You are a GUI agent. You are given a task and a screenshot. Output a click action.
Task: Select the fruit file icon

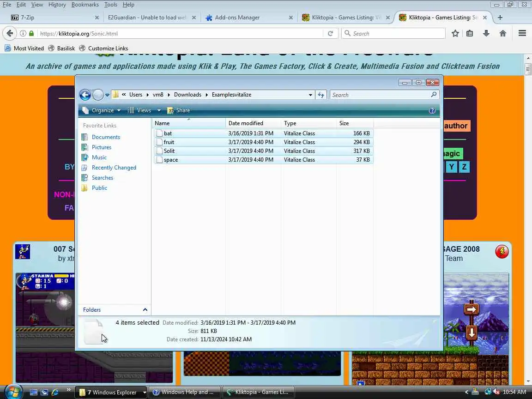[159, 142]
